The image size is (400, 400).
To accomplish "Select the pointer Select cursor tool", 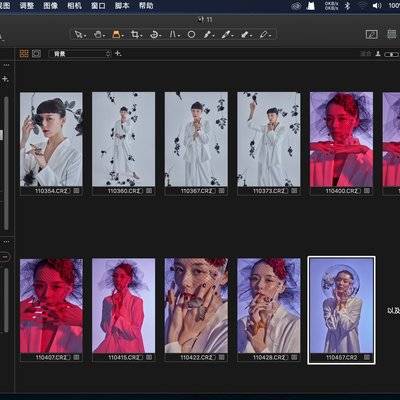I will tap(79, 34).
